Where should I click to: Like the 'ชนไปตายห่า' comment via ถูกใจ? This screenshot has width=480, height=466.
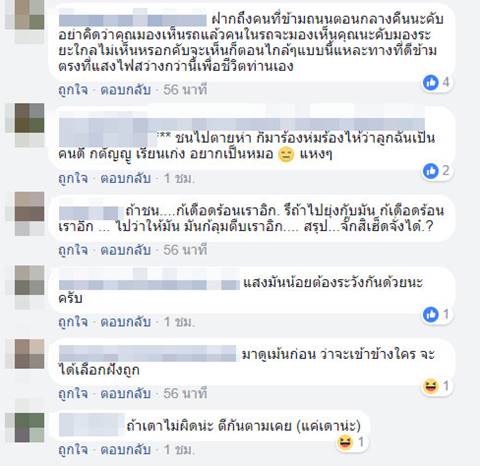73,178
